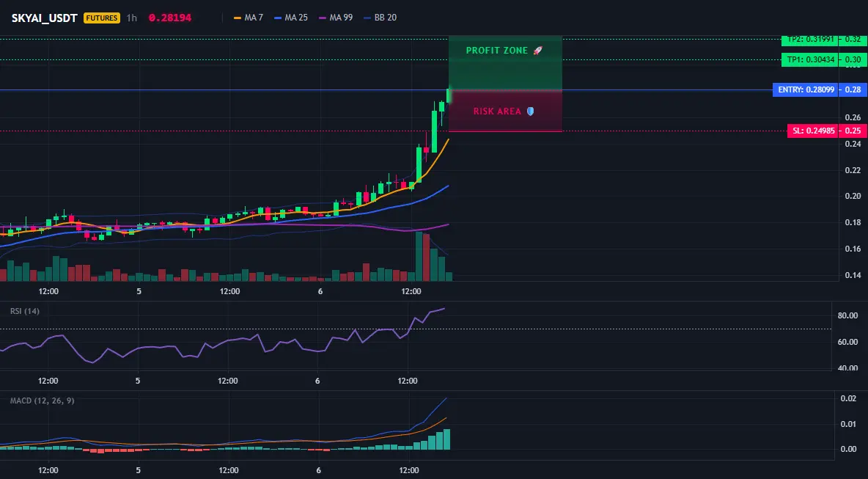Click 0.24 on the price axis
868x479 pixels.
[x=853, y=144]
